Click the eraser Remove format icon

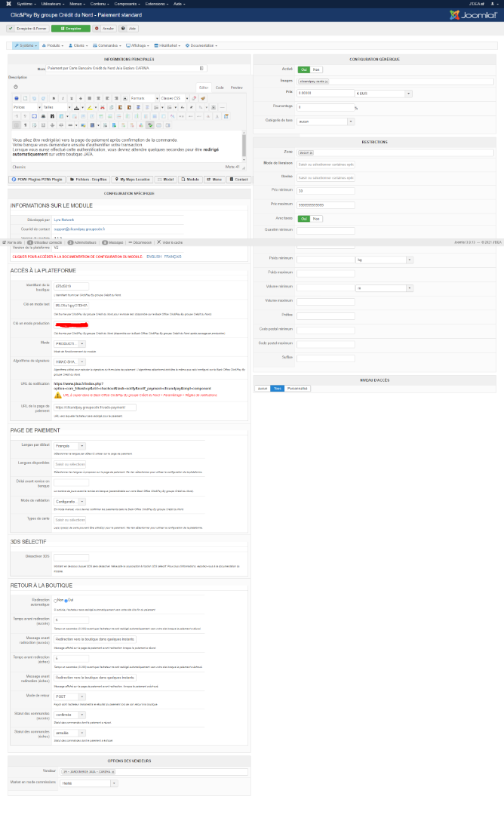pyautogui.click(x=194, y=97)
